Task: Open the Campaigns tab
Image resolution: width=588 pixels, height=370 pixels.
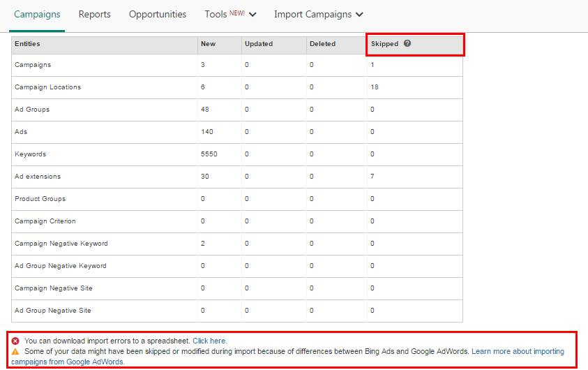Action: point(37,14)
